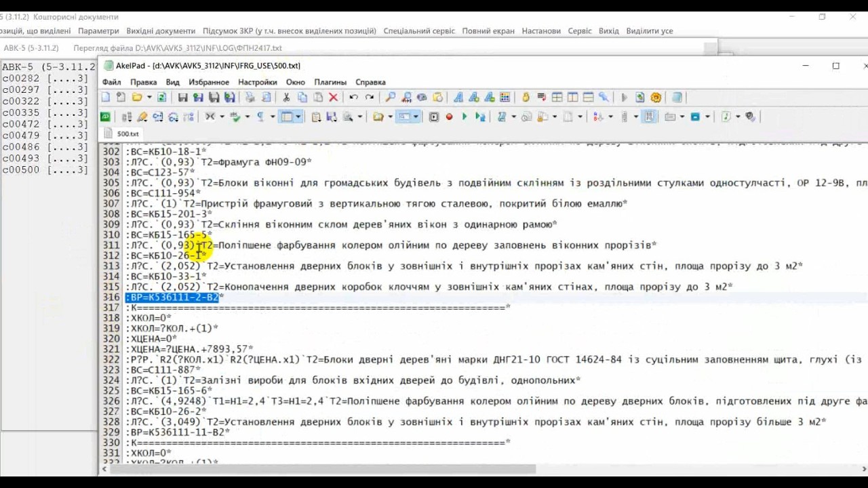Toggle the pilcrow non-printing characters button
868x488 pixels.
(260, 117)
